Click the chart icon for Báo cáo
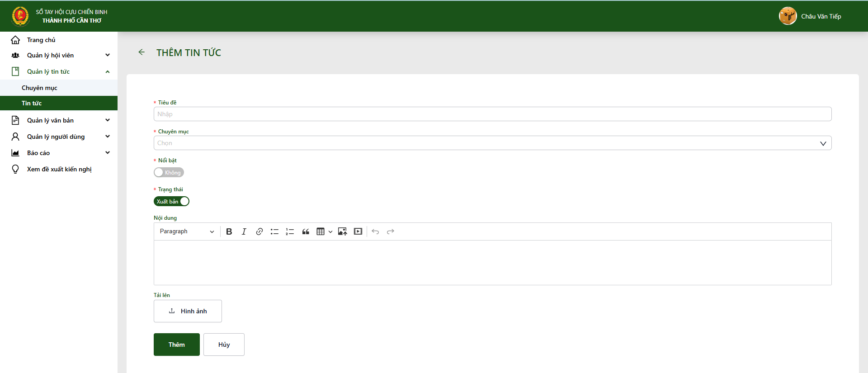 pos(15,153)
